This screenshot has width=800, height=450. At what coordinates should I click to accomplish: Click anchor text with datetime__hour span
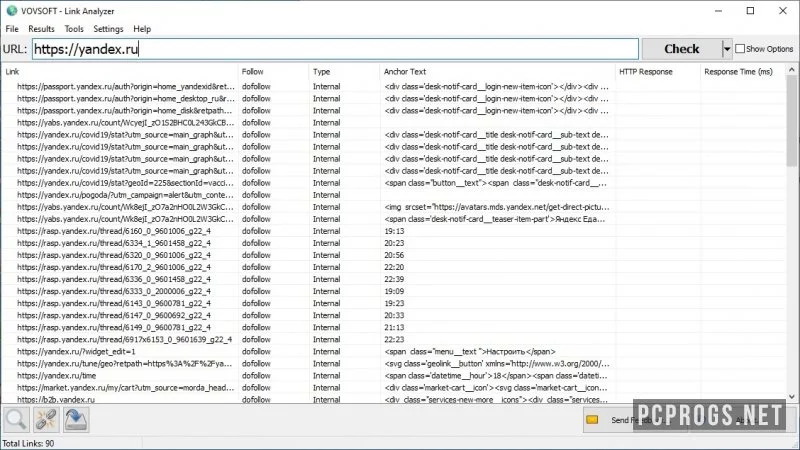(x=496, y=376)
